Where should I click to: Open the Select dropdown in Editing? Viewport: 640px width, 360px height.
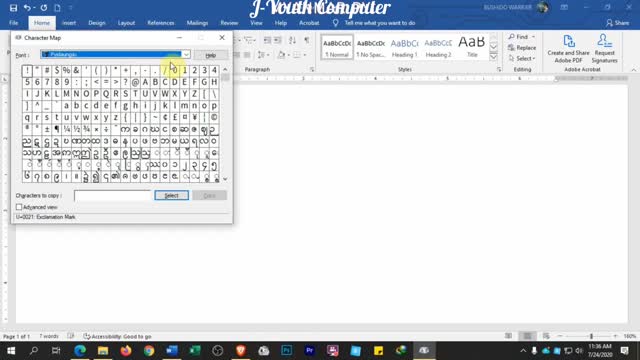pos(522,58)
